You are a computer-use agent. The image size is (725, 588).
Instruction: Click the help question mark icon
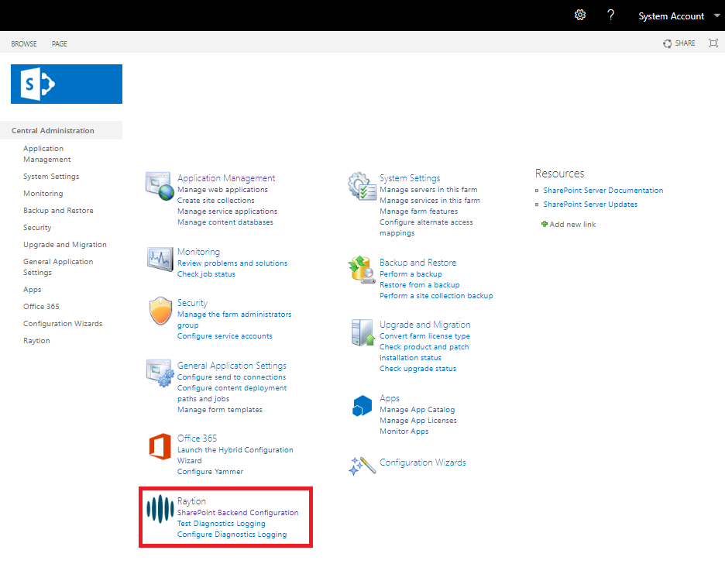point(610,15)
